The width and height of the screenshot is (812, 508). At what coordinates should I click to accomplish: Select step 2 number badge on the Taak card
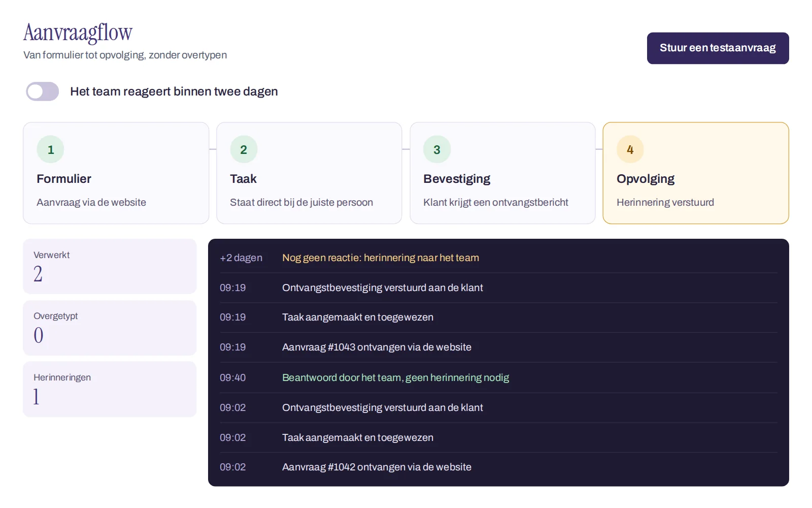pyautogui.click(x=244, y=149)
